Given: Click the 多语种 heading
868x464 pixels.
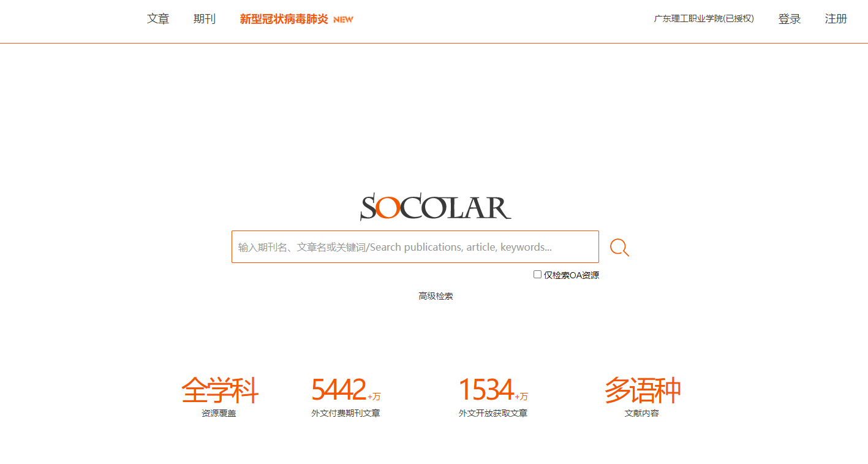Looking at the screenshot, I should (642, 390).
